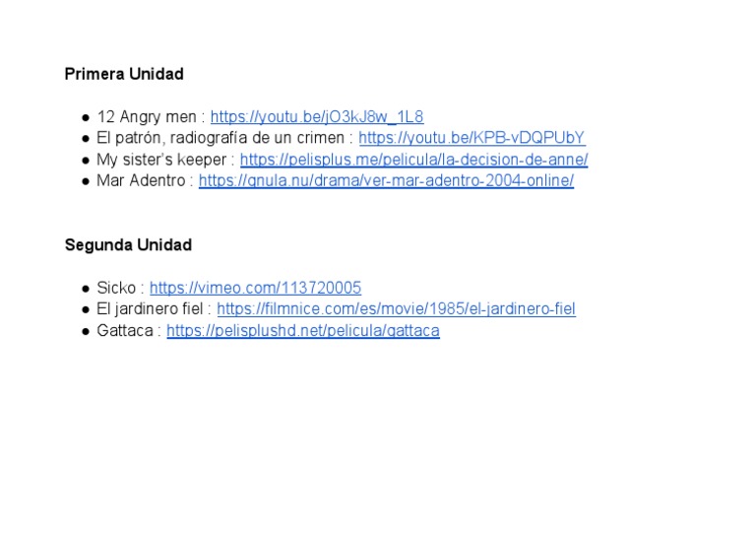Image resolution: width=756 pixels, height=535 pixels.
Task: Click the 'El jardinero fiel' title text
Action: (150, 308)
